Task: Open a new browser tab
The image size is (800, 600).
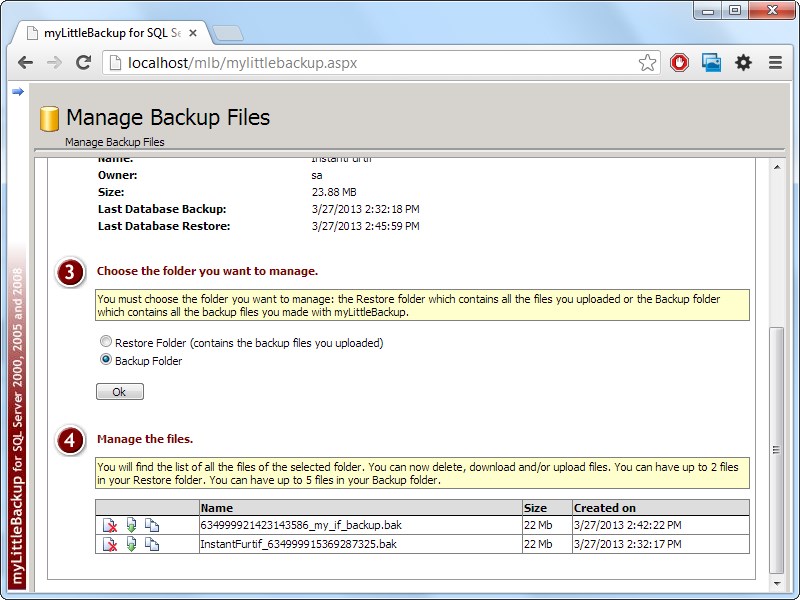Action: (x=228, y=33)
